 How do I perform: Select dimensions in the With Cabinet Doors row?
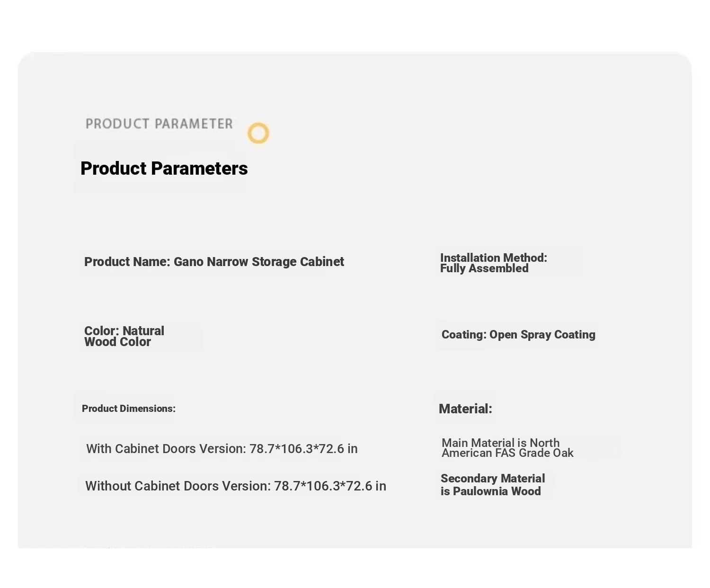click(303, 449)
